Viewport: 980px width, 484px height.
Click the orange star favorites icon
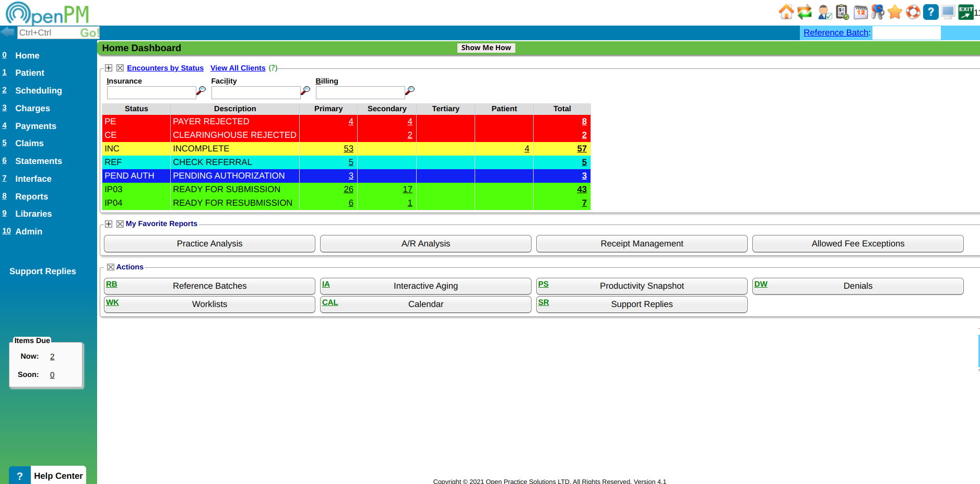[x=895, y=11]
